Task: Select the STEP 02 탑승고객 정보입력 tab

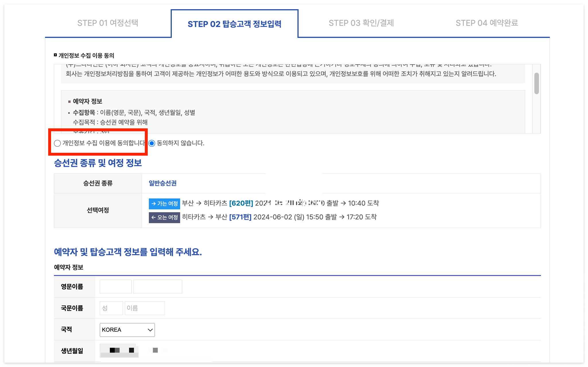Action: click(235, 24)
